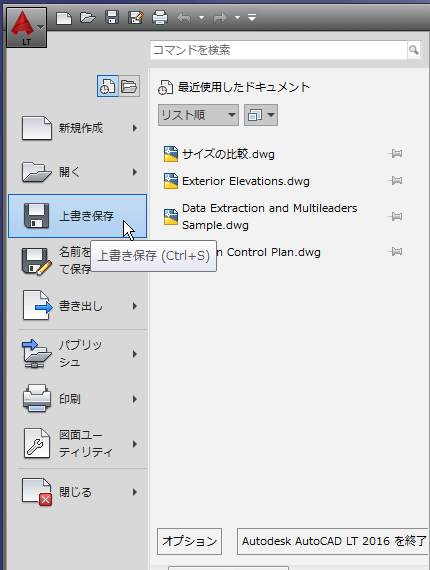Click the Data Extraction Sample.dwg file icon
This screenshot has width=430, height=570.
[170, 217]
